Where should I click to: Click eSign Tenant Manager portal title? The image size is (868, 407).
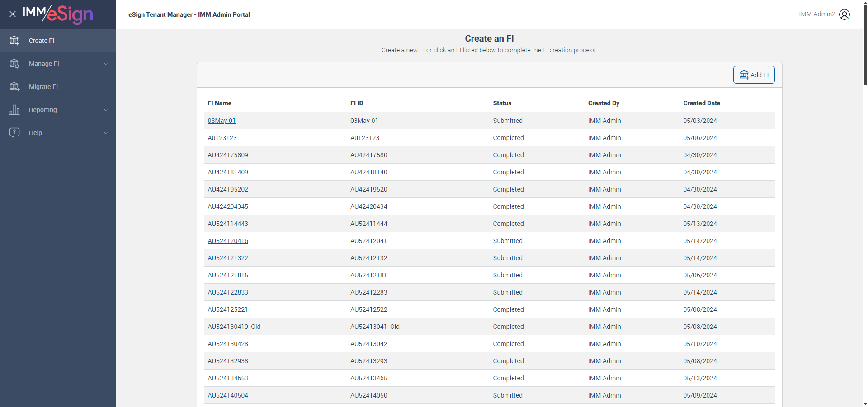pos(189,14)
